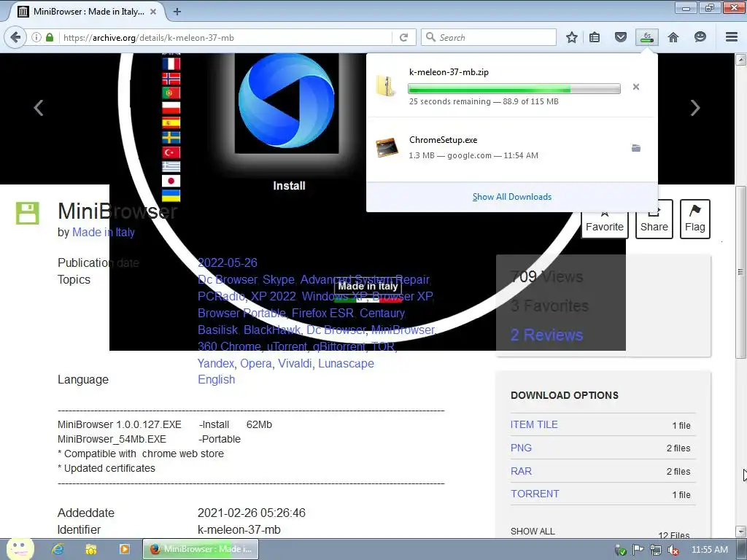Viewport: 747px width, 560px height.
Task: Click SHOW ALL download files
Action: tap(533, 531)
